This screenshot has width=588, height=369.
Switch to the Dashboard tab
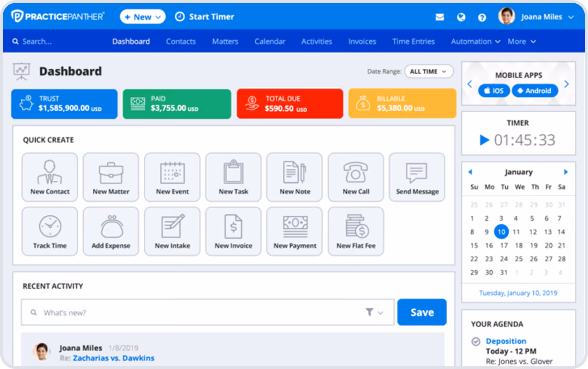(131, 41)
